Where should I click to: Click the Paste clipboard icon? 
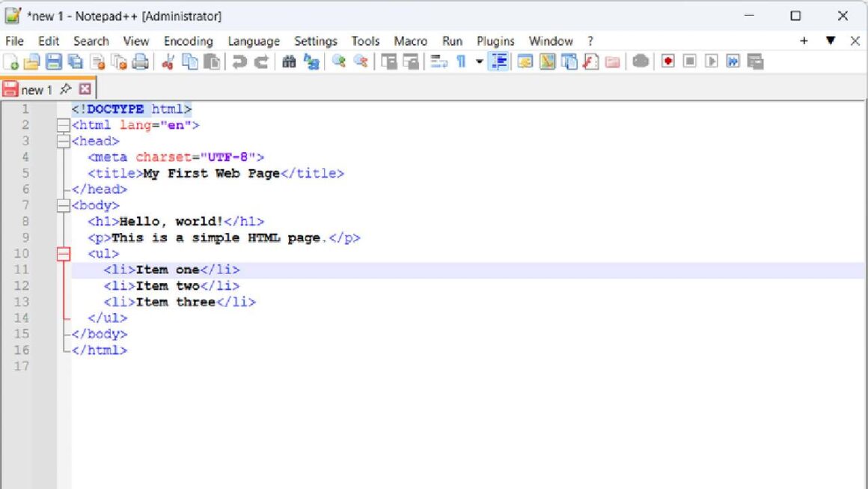point(212,61)
